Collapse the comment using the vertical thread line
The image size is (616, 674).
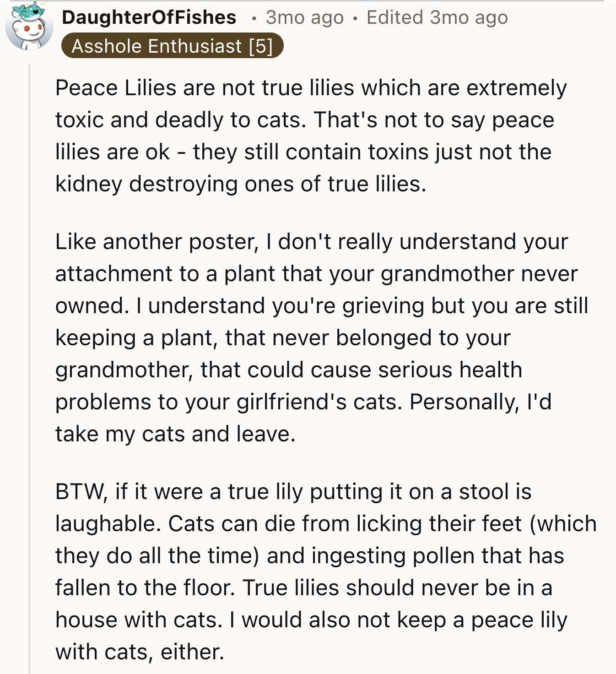point(30,366)
